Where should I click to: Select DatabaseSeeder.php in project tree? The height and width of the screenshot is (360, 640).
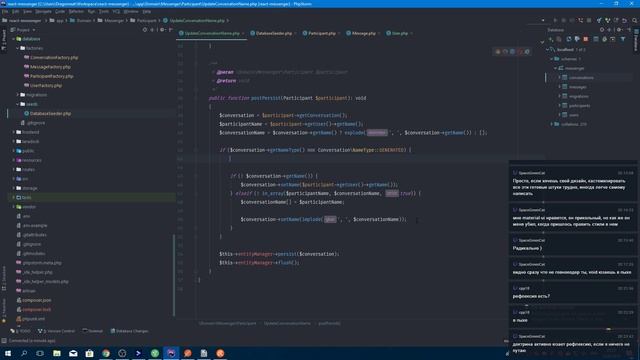[50, 113]
